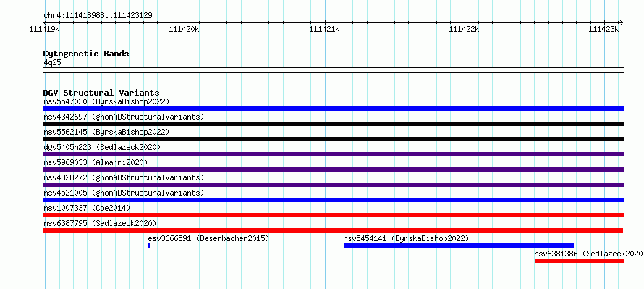Open variant nsv5454141 (ByrskaBishop2022) label
The image size is (644, 289).
coord(406,238)
